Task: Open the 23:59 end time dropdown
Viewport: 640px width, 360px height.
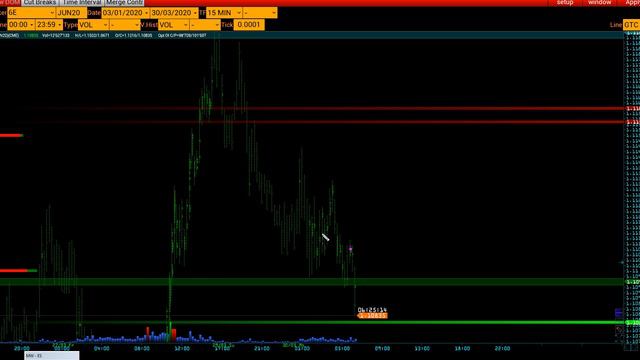Action: pos(49,25)
